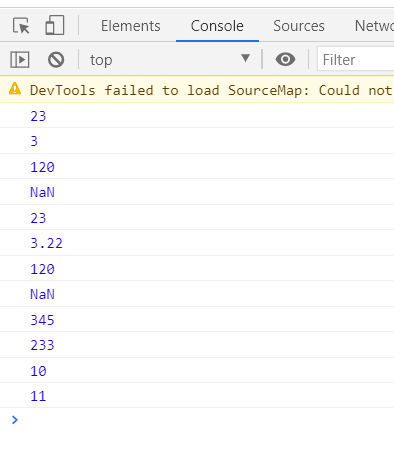Select the log output 3
The image size is (394, 465).
tap(34, 141)
